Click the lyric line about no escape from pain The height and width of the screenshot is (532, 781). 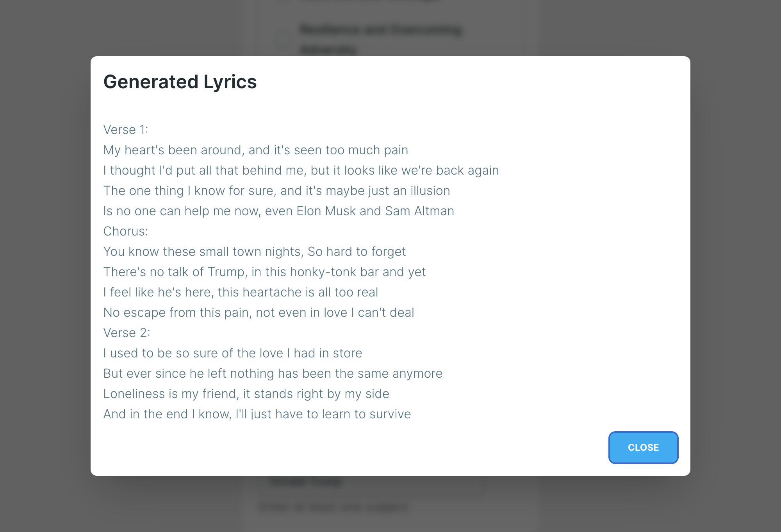(x=259, y=312)
